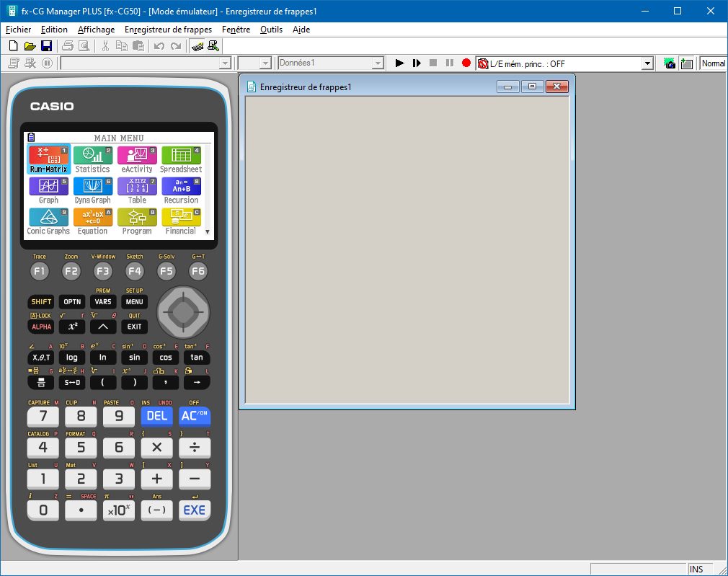Open the Enregistreur de frappes menu
The height and width of the screenshot is (576, 728).
pyautogui.click(x=168, y=30)
